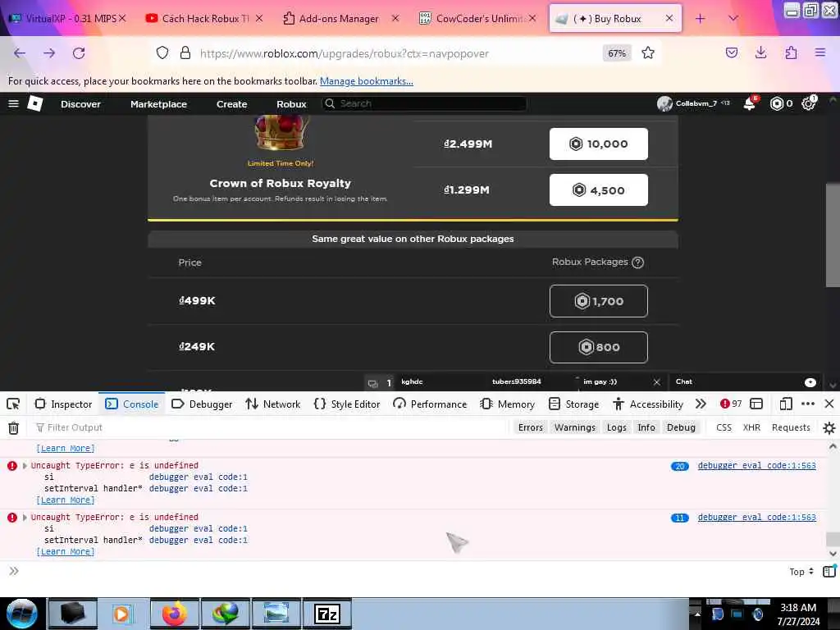Open the Roblox sidebar hamburger menu
840x630 pixels.
(x=13, y=103)
